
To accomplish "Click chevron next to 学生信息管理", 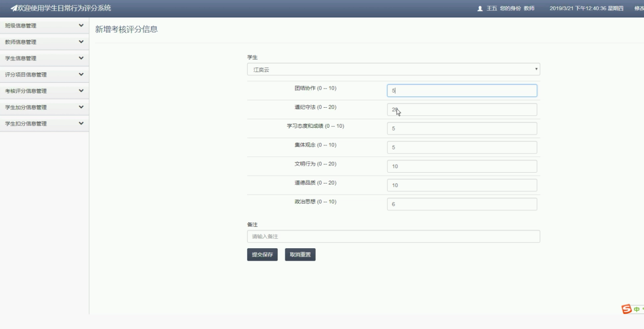I will point(81,58).
